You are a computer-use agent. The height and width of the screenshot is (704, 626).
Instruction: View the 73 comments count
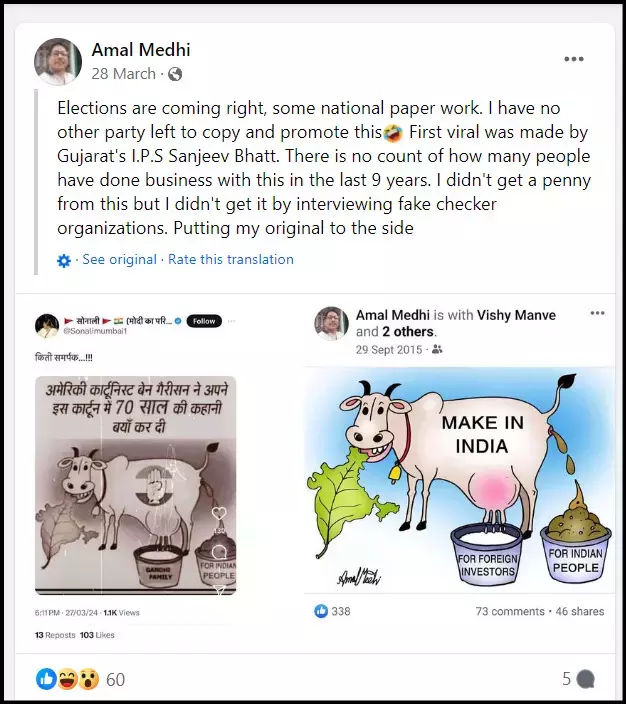point(510,612)
